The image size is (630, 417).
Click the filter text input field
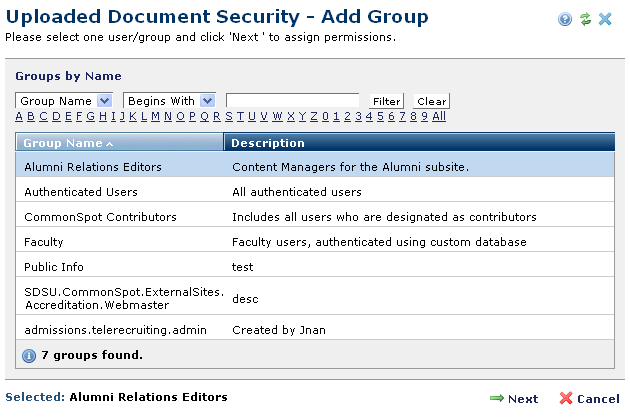(292, 101)
